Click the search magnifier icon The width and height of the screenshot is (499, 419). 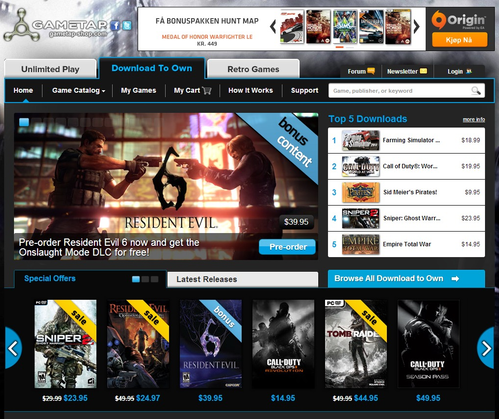coord(476,90)
